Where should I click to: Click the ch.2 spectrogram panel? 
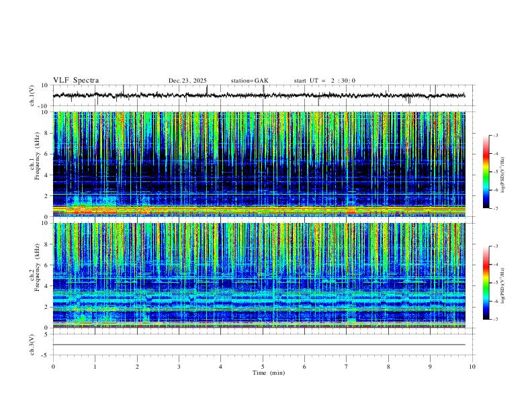[259, 275]
